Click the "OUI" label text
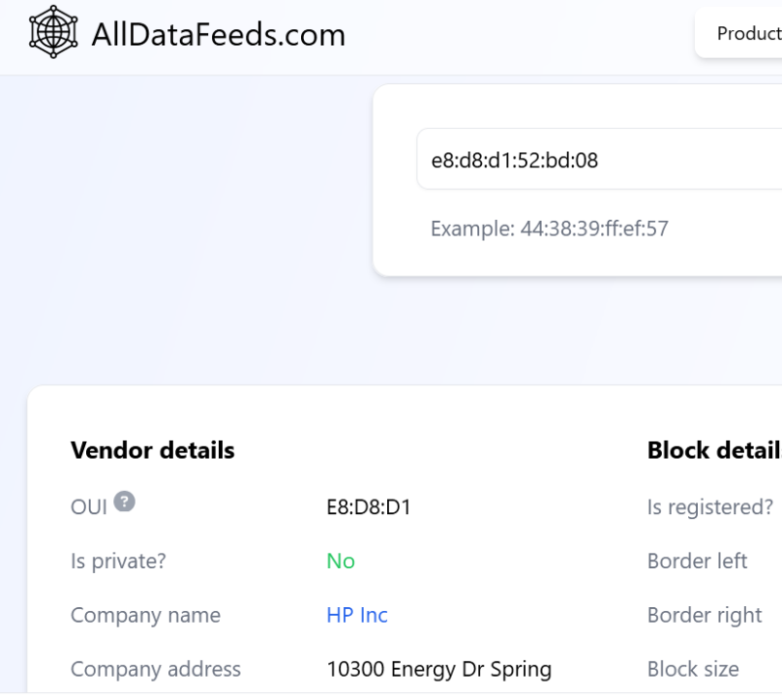Image resolution: width=782 pixels, height=700 pixels. 89,507
